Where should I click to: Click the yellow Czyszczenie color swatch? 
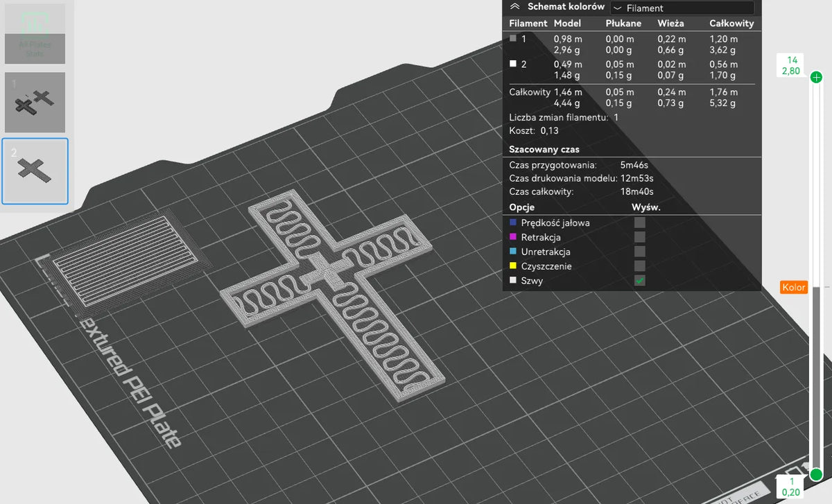tap(513, 266)
